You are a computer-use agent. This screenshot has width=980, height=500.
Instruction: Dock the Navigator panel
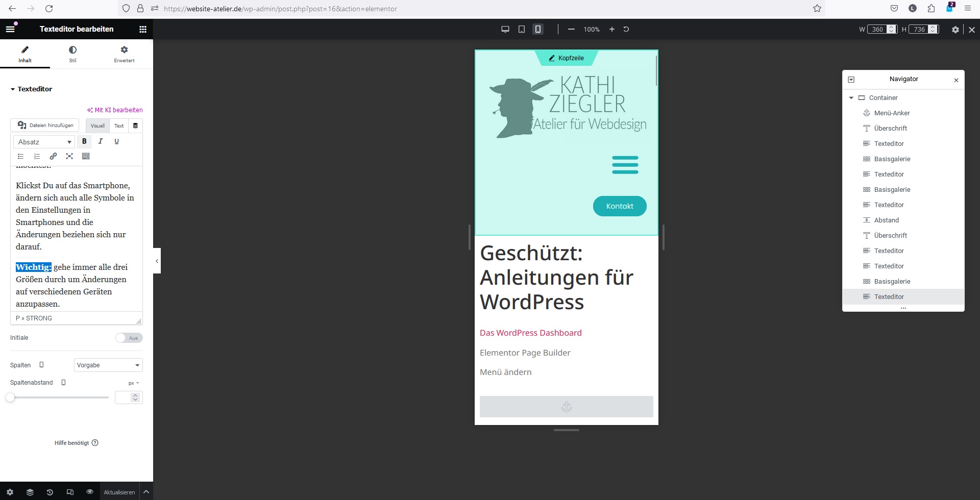pyautogui.click(x=851, y=80)
